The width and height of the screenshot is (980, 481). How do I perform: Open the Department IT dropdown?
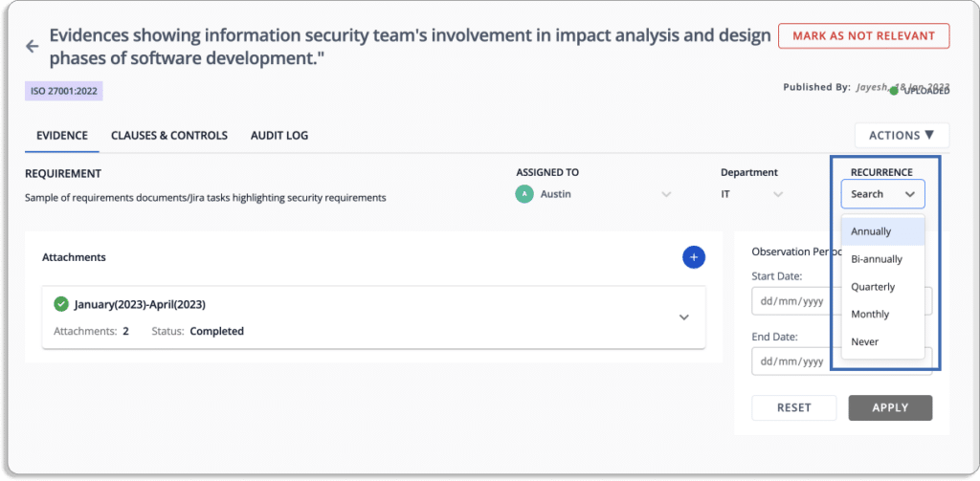[752, 194]
